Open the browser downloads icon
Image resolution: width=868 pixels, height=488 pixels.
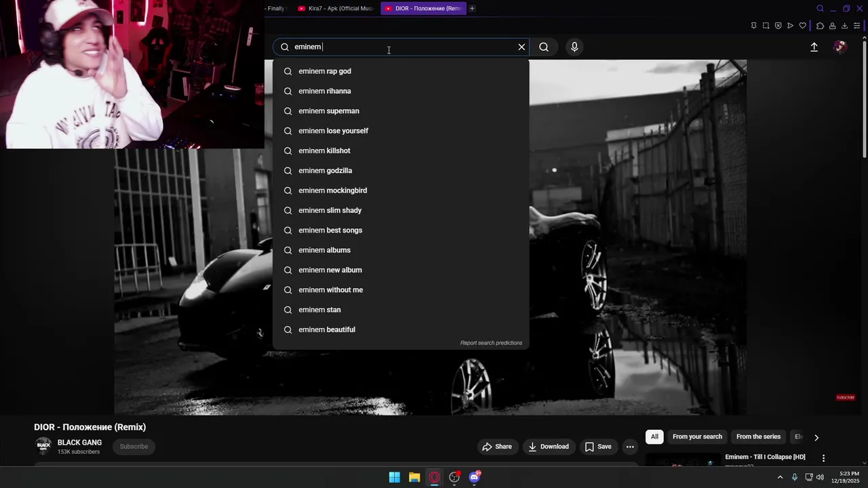(x=844, y=26)
